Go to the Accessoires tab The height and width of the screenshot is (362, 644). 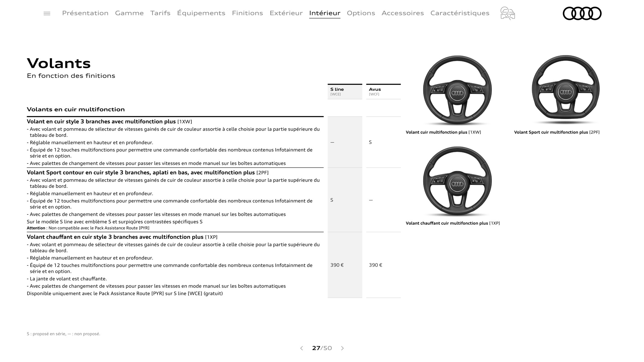402,13
